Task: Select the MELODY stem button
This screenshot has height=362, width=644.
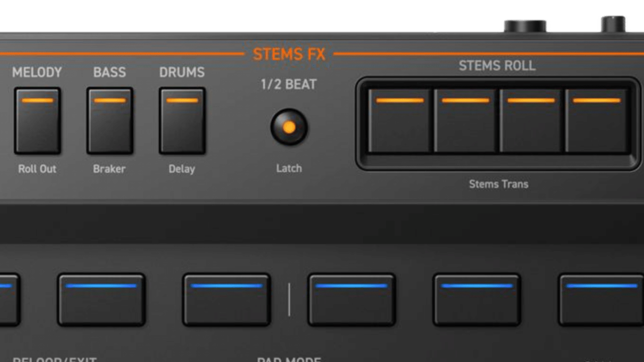Action: point(38,120)
